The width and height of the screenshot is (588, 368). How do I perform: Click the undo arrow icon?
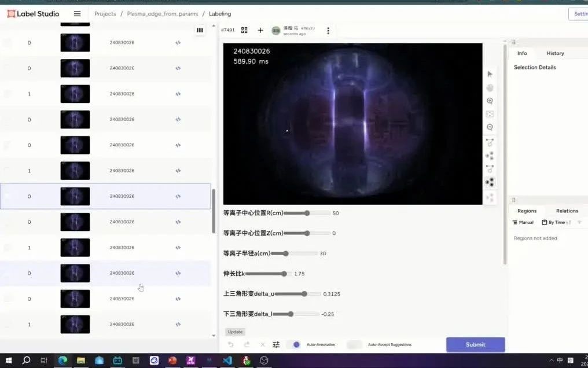click(x=230, y=345)
